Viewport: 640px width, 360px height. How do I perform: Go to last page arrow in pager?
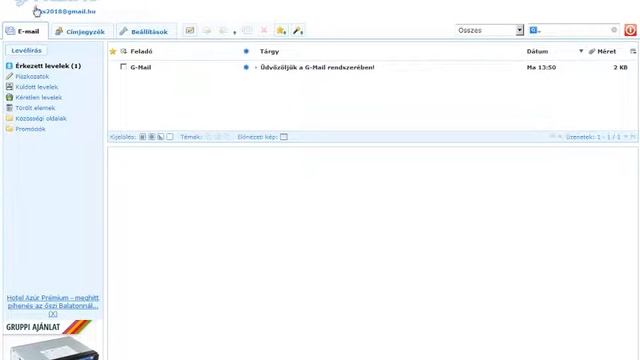633,137
